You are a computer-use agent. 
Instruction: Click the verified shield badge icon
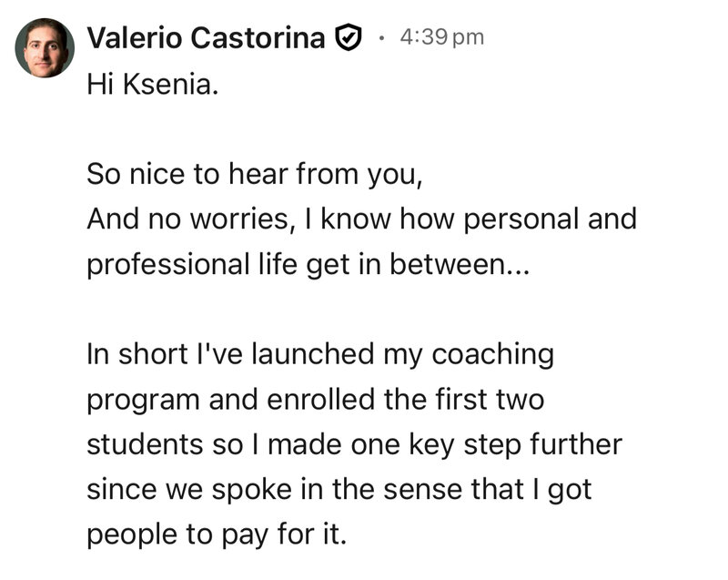349,37
